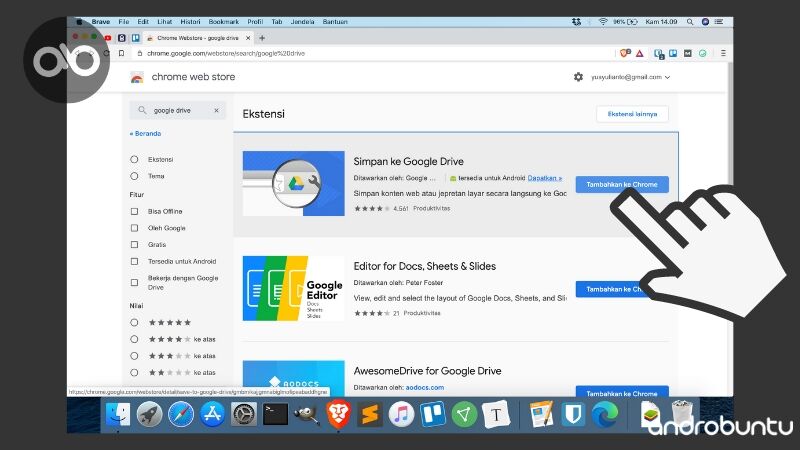Open Brave menu in menu bar
The width and height of the screenshot is (800, 450).
tap(101, 21)
